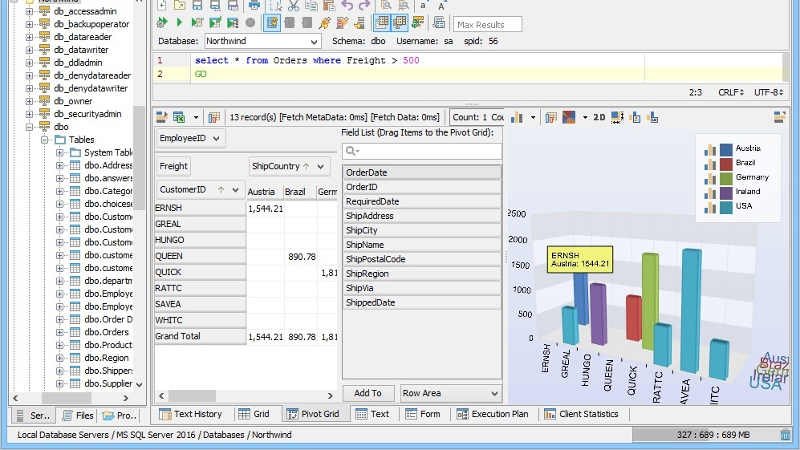
Task: Switch to the Grid tab
Action: click(254, 414)
